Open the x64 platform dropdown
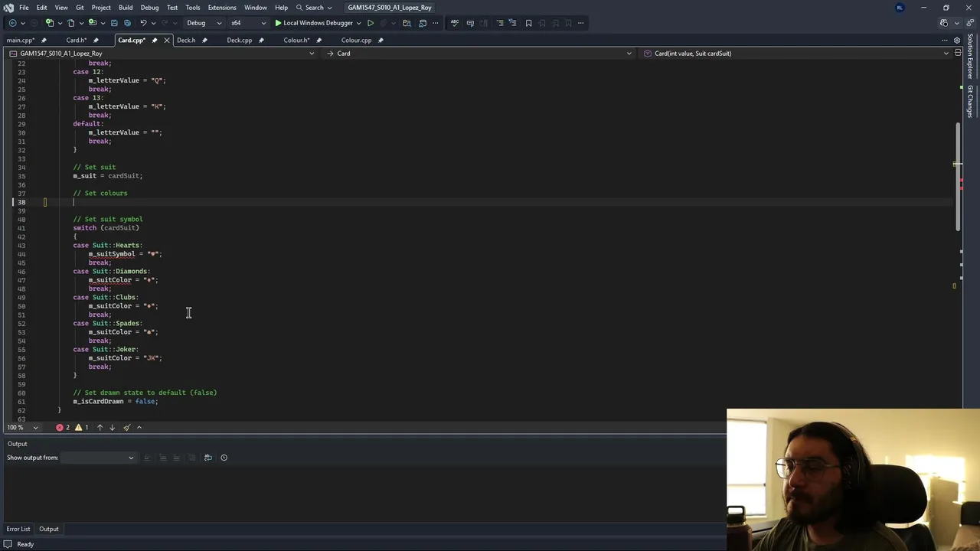The height and width of the screenshot is (551, 980). coord(248,23)
